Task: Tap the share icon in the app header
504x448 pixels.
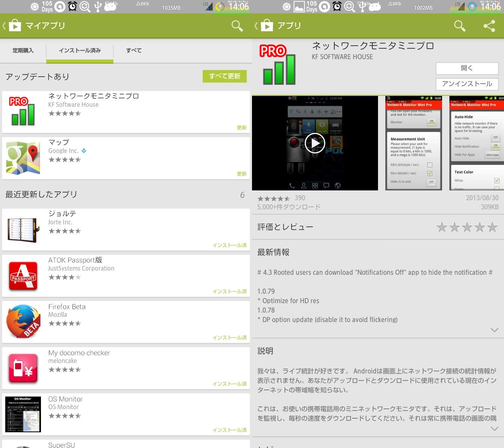Action: [489, 26]
